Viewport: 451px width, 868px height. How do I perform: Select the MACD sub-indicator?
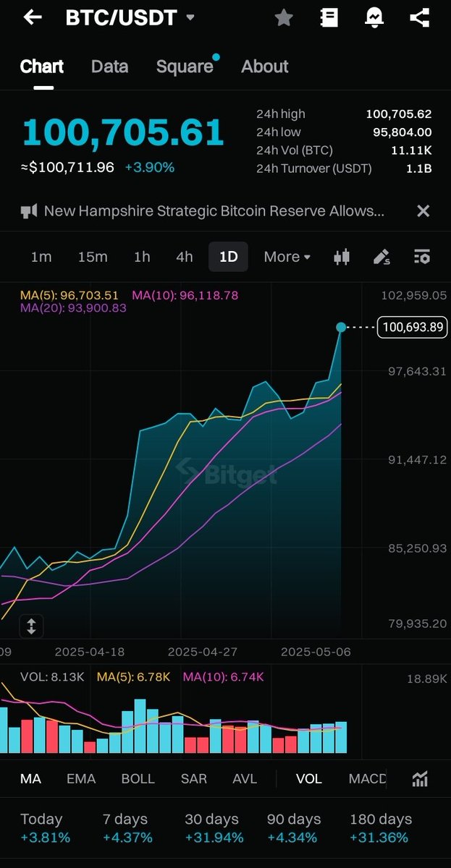click(x=368, y=779)
